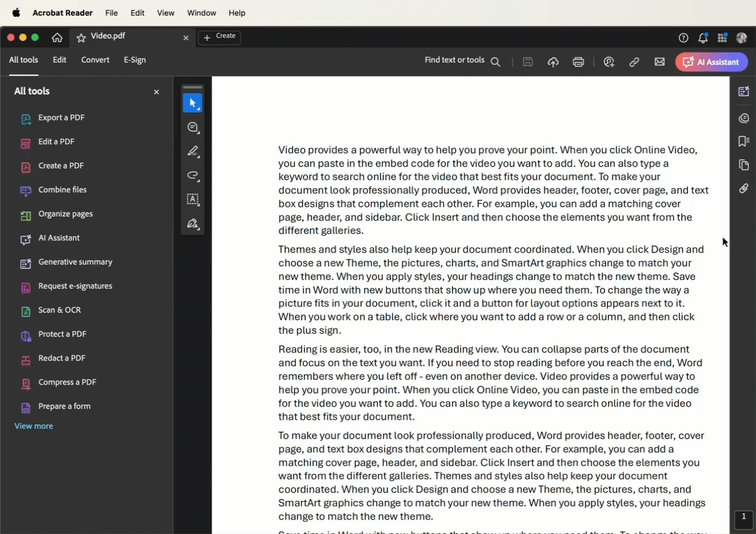Viewport: 756px width, 534px height.
Task: Open generative summary panel in right rail
Action: point(744,91)
